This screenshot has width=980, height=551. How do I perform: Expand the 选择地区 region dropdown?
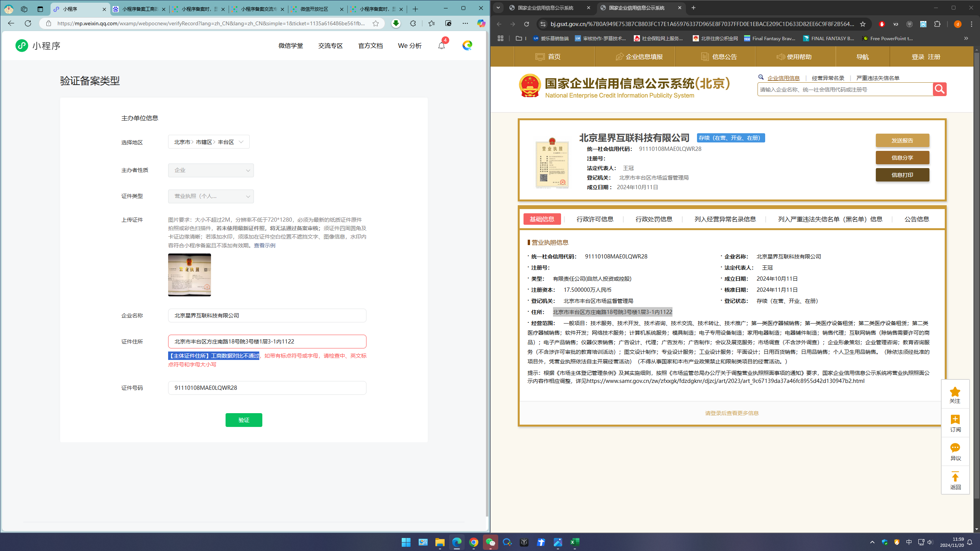209,142
